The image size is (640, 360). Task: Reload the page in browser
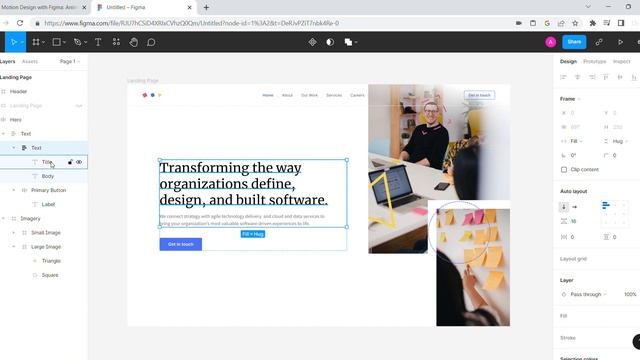point(20,23)
